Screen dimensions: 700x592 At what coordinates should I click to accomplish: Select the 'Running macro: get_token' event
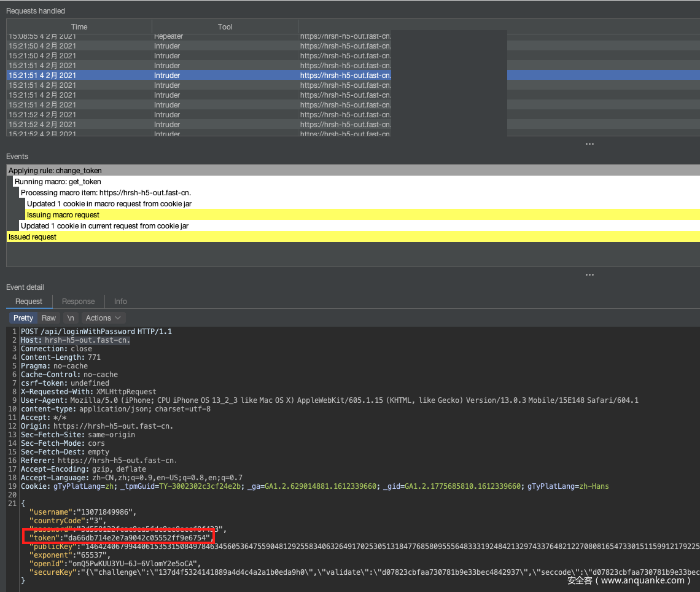pos(58,182)
